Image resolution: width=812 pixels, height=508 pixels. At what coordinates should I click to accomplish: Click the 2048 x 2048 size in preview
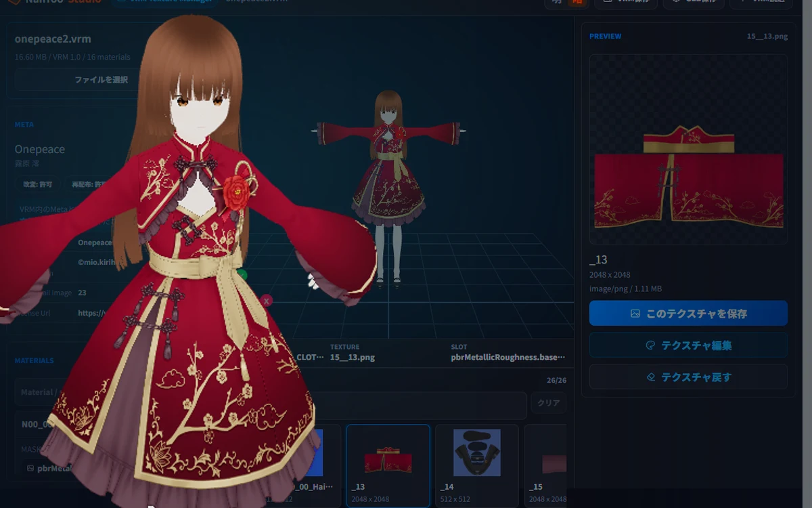click(610, 275)
